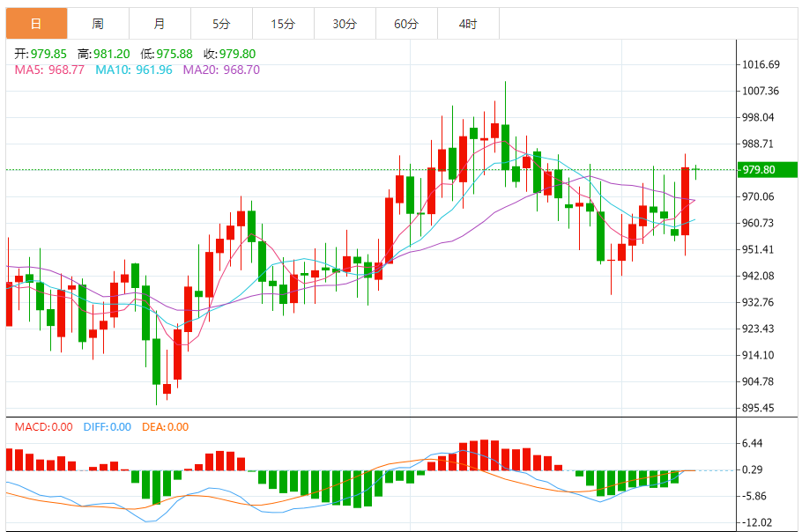Click the DEA:0.00 label
Viewport: 802px width, 532px height.
coord(165,426)
